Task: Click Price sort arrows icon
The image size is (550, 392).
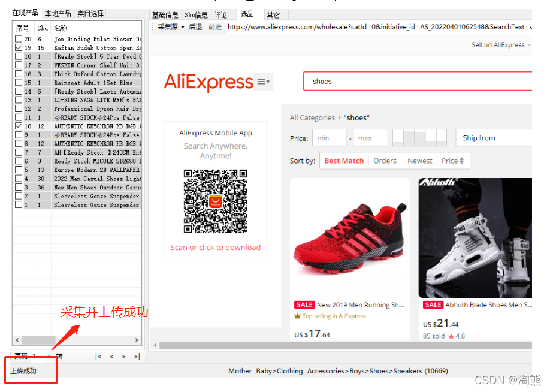Action: click(x=461, y=161)
